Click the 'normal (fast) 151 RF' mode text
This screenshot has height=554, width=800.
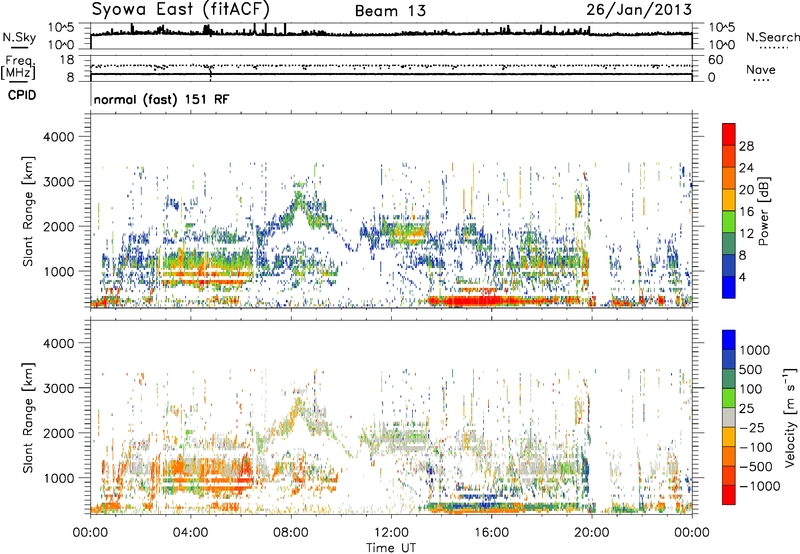point(161,99)
